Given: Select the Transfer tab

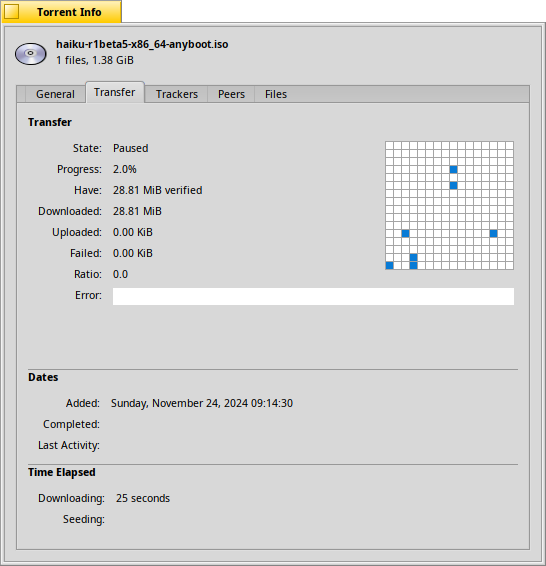Looking at the screenshot, I should (115, 92).
